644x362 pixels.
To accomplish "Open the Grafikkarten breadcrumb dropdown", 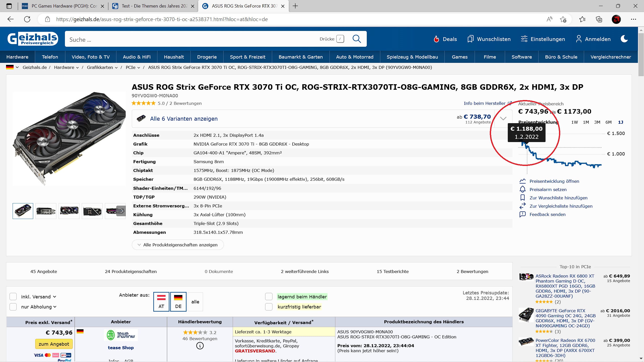I will (x=116, y=68).
